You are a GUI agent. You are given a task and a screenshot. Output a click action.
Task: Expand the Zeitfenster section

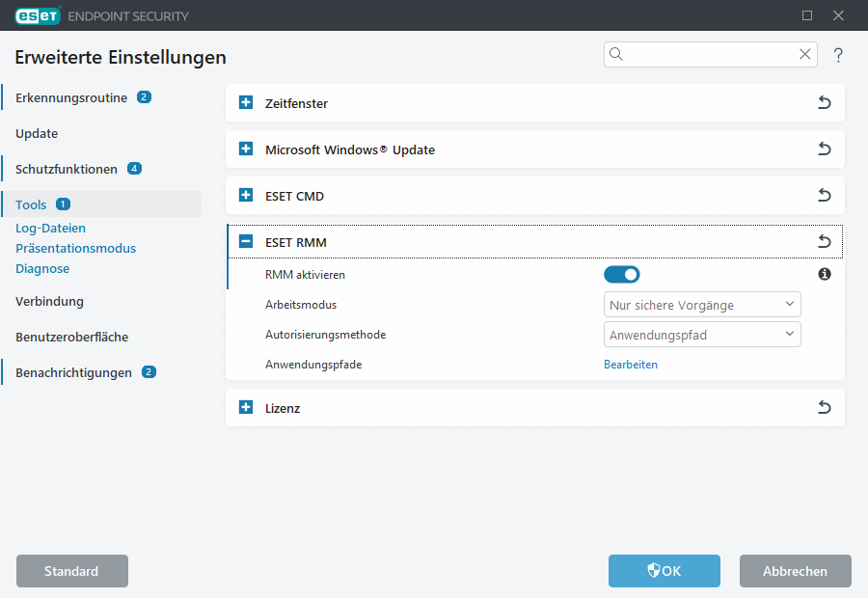pos(245,102)
